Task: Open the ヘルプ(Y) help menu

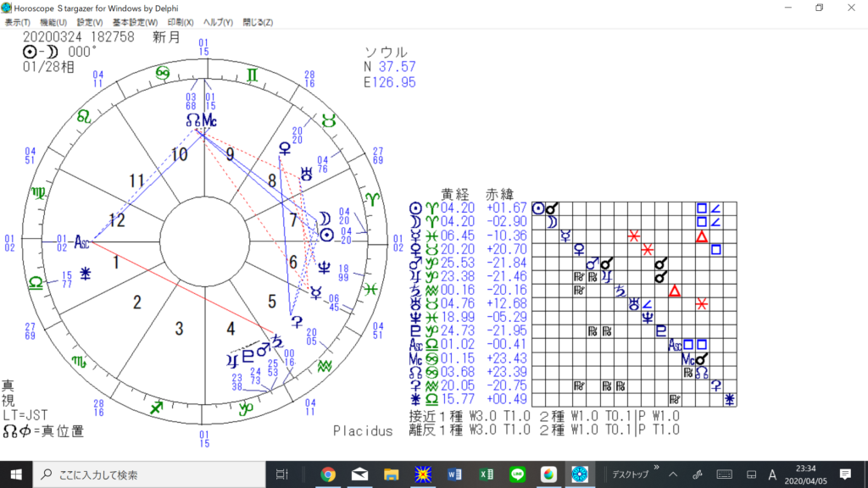Action: [x=218, y=23]
